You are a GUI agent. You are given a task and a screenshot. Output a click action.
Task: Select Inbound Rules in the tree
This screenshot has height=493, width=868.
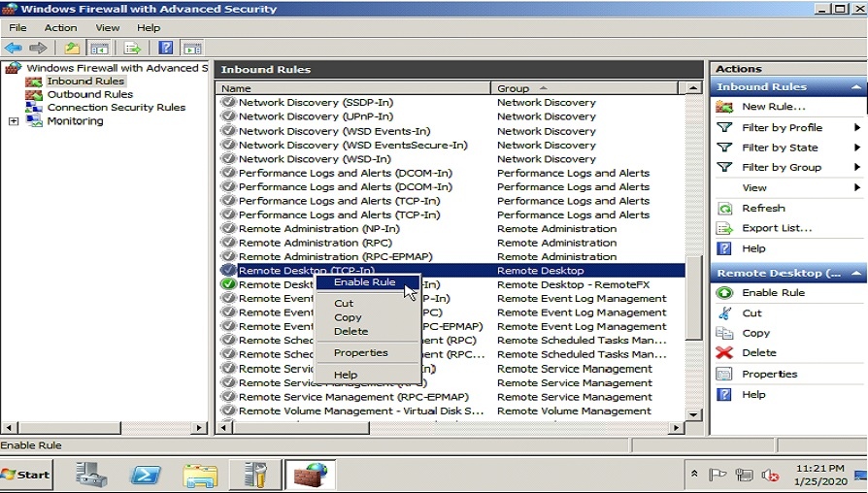[85, 82]
